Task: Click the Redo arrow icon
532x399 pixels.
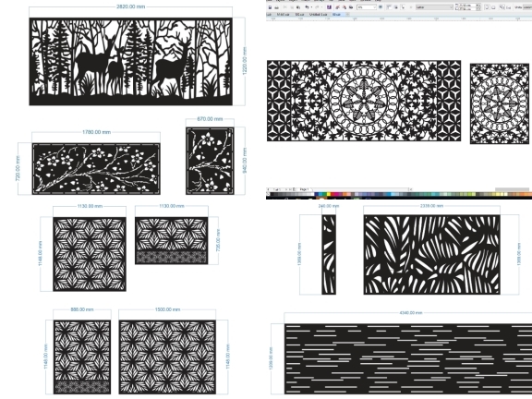Action: [317, 7]
